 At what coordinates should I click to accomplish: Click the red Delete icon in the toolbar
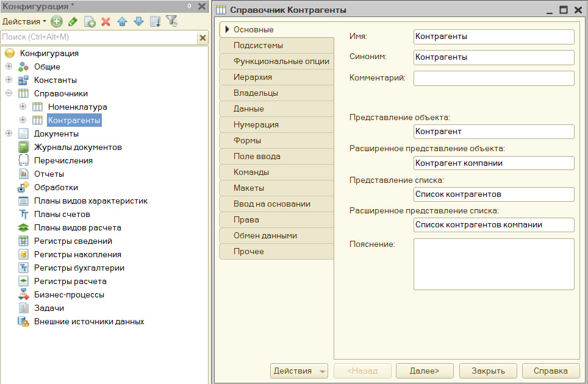[106, 22]
